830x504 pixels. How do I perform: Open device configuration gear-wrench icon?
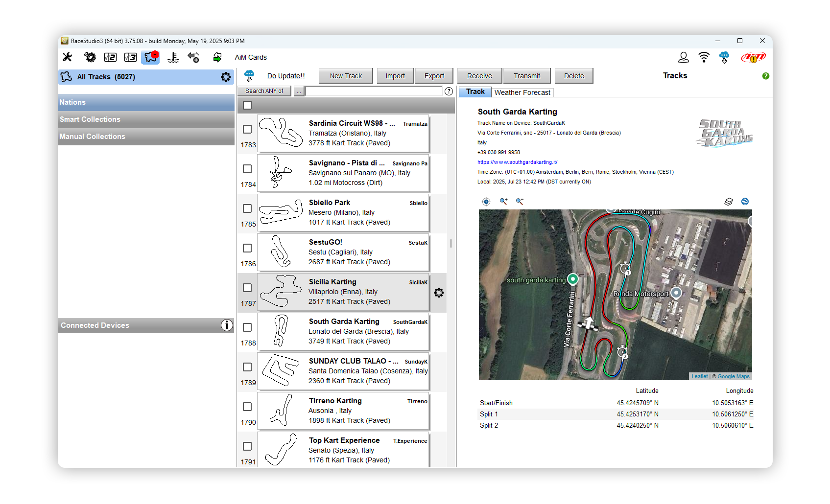(90, 57)
